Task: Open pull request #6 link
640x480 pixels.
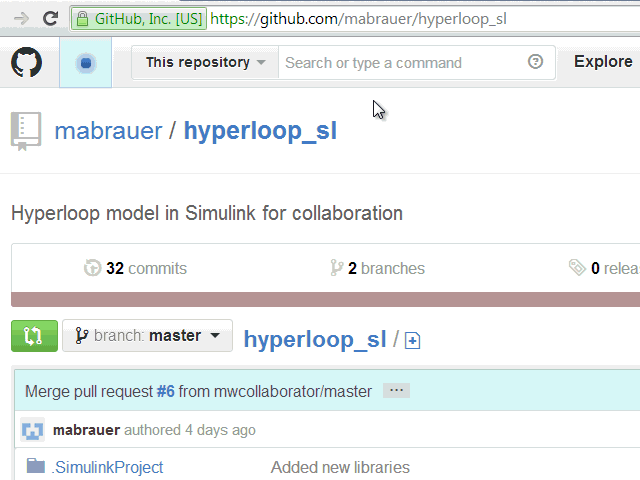Action: point(165,391)
